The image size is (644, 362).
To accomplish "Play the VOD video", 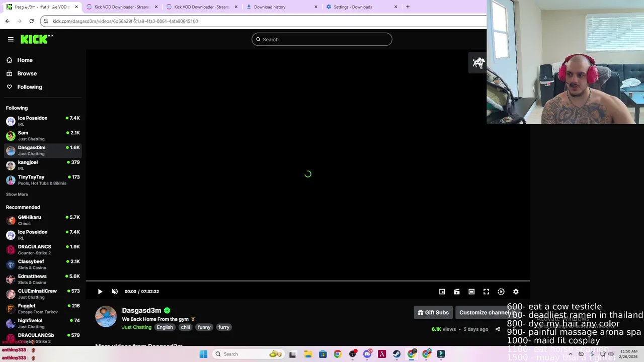I will (x=100, y=292).
